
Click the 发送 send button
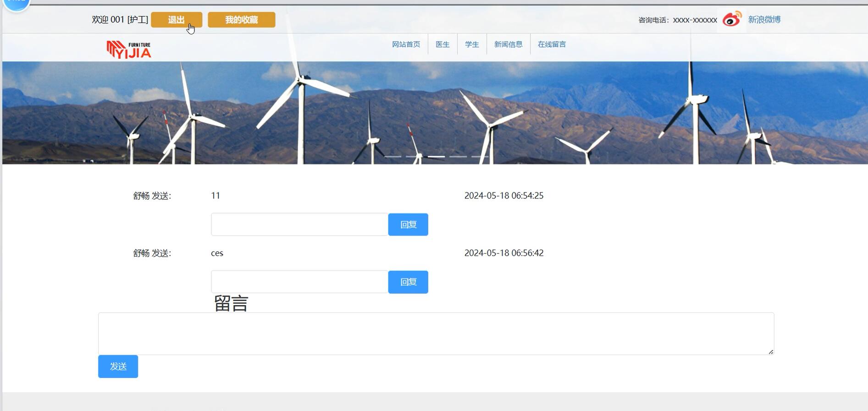click(x=118, y=367)
